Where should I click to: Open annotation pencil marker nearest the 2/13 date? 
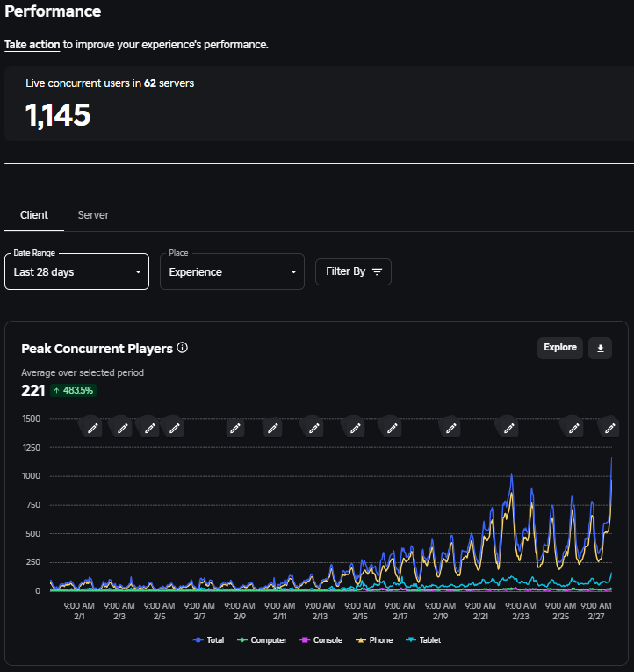[x=314, y=428]
